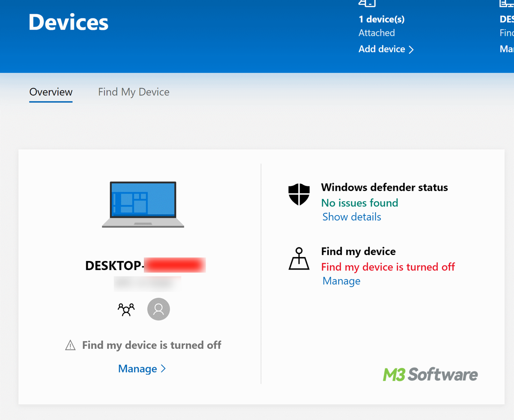This screenshot has width=514, height=420.
Task: Click the DESKTOP device name
Action: tap(145, 265)
